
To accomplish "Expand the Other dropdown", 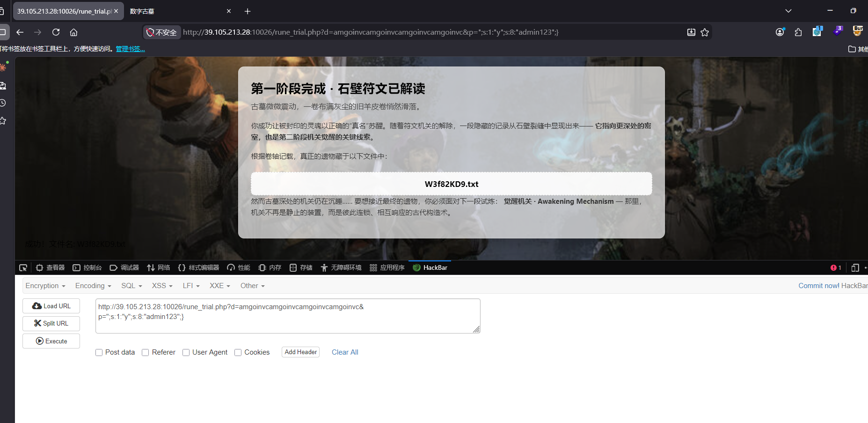I will pyautogui.click(x=253, y=286).
